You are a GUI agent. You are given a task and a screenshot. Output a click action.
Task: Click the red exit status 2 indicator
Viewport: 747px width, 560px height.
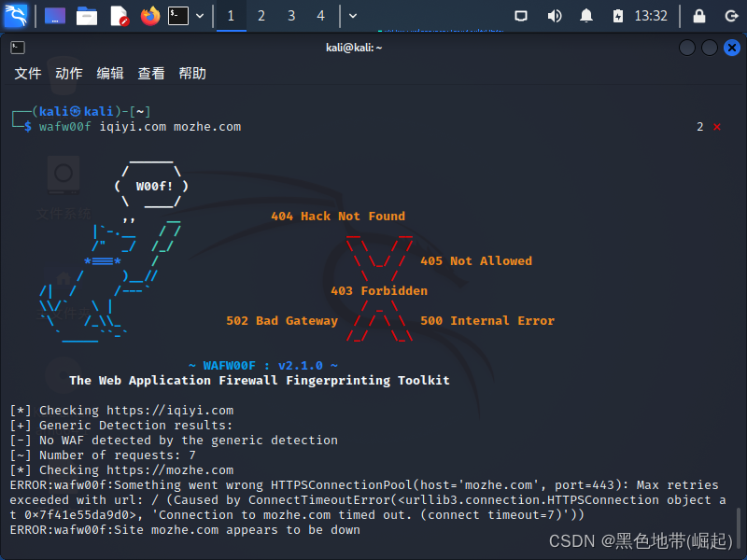(x=709, y=127)
